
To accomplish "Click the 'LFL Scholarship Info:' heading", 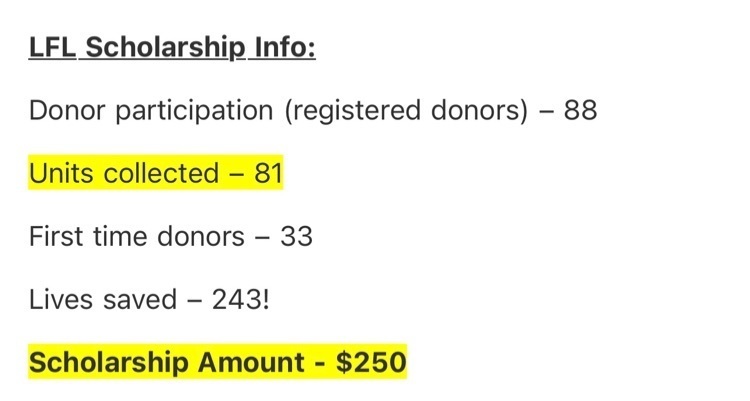I will pos(172,47).
